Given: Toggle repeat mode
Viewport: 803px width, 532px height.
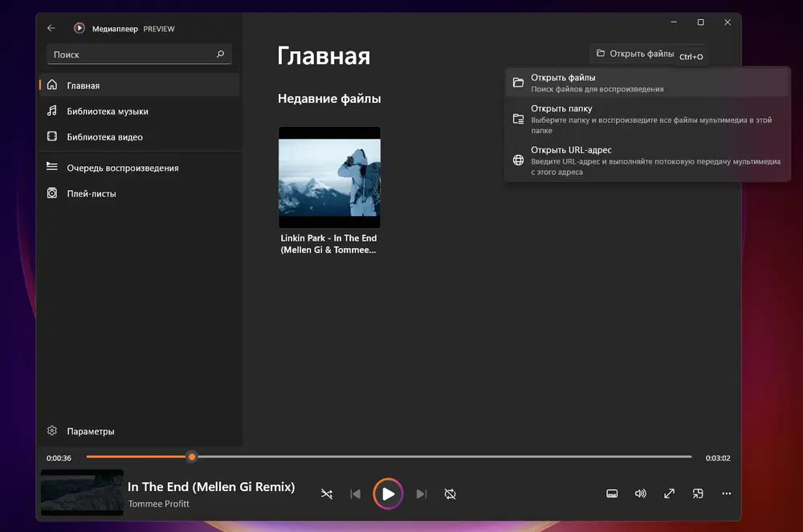Looking at the screenshot, I should [x=450, y=493].
